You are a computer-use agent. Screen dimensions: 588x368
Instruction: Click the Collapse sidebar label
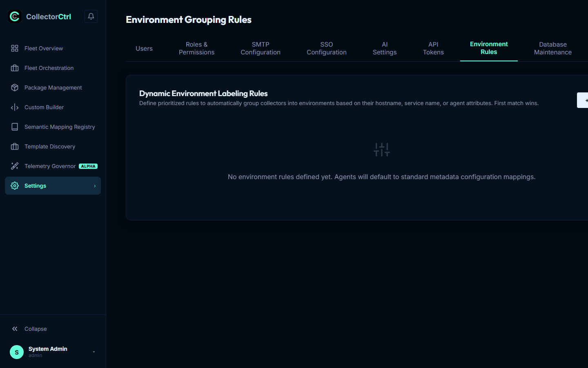pos(36,329)
